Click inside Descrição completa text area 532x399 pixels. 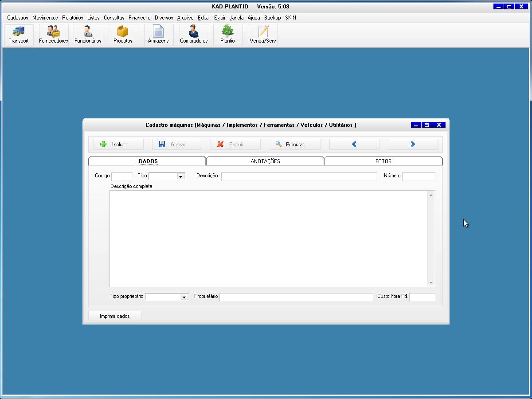tap(269, 239)
